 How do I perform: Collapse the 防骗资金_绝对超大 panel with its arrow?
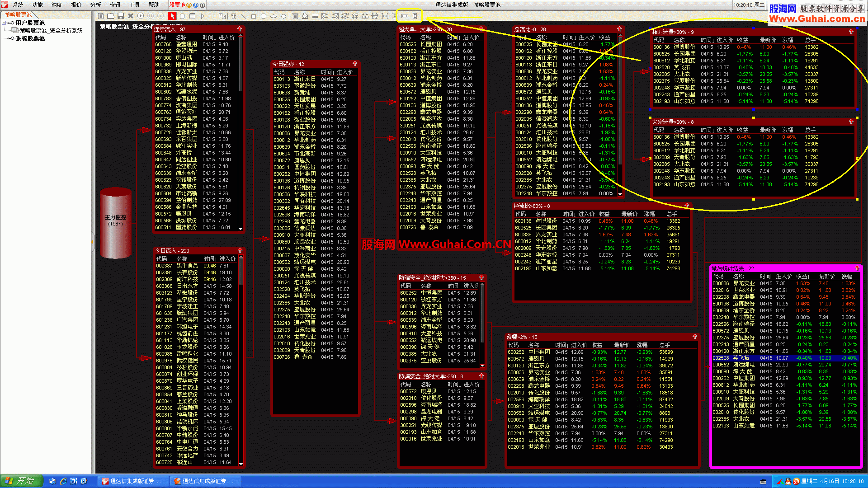tap(481, 277)
